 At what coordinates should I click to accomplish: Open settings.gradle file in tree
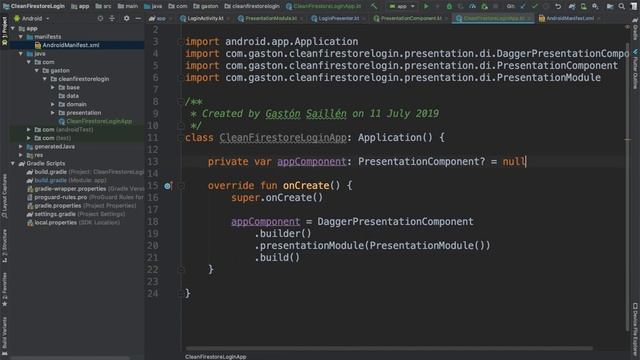tap(76, 214)
